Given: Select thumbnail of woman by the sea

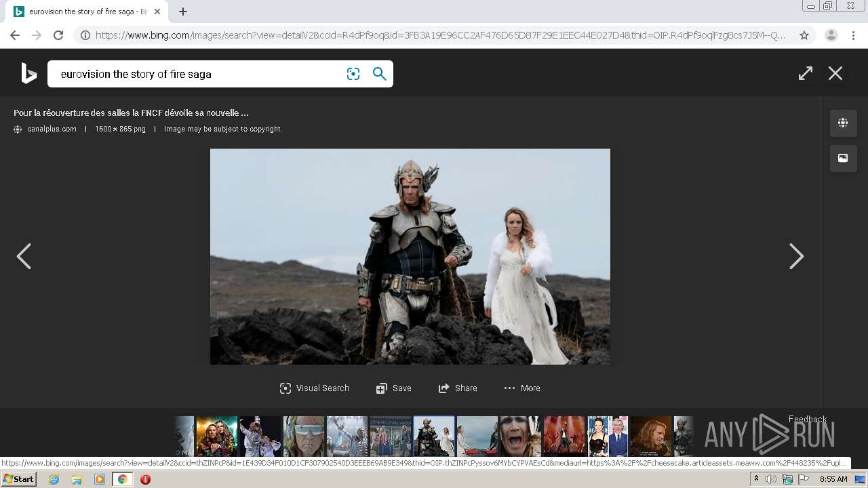Looking at the screenshot, I should click(477, 436).
